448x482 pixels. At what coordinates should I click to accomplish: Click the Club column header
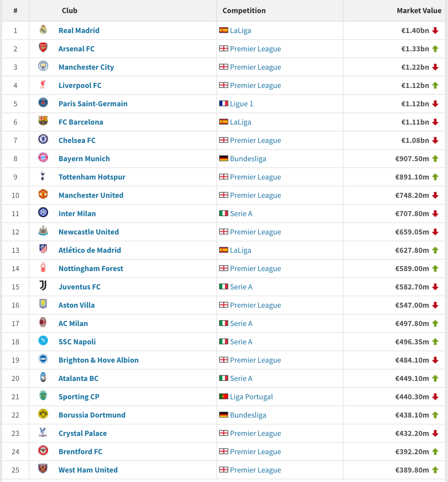pyautogui.click(x=70, y=10)
